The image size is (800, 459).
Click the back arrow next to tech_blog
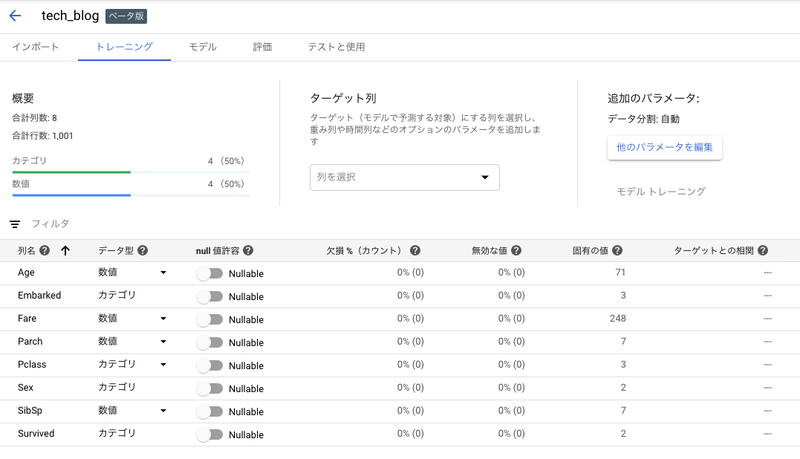[15, 16]
